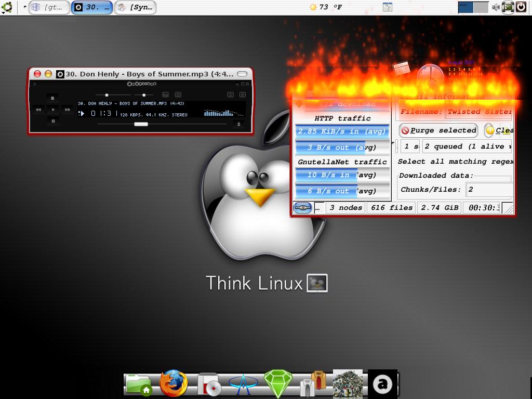Image resolution: width=532 pixels, height=399 pixels.
Task: Click the partially visible Clear button
Action: tap(499, 130)
